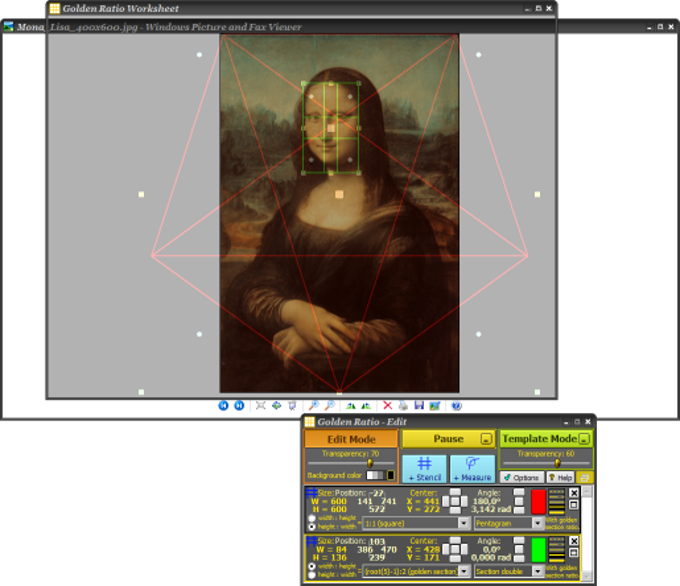This screenshot has width=680, height=586.
Task: Change the green stencil color swatch
Action: (538, 550)
